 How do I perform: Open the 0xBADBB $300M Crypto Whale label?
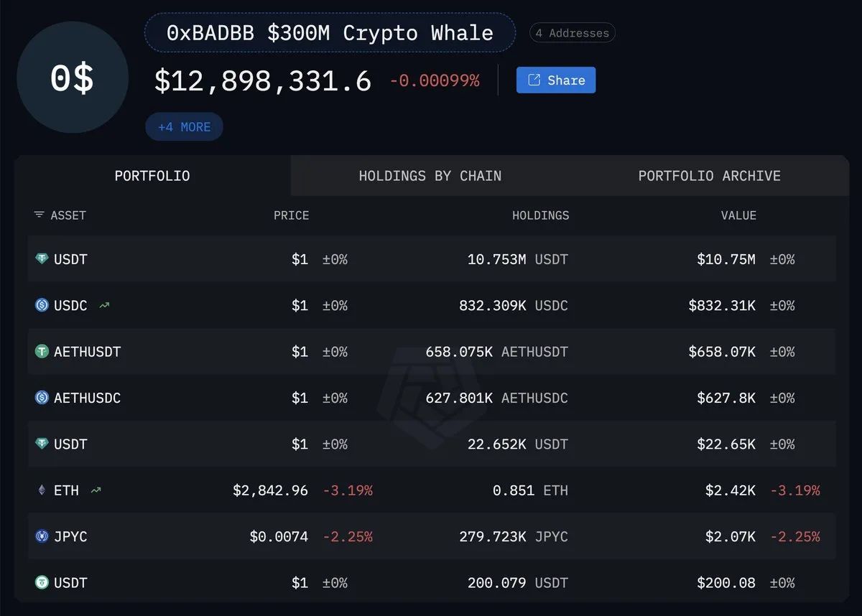tap(330, 33)
